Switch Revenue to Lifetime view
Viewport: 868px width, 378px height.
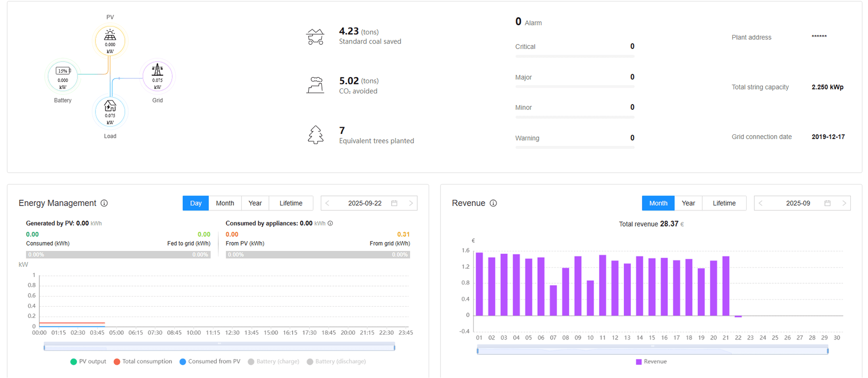coord(724,203)
